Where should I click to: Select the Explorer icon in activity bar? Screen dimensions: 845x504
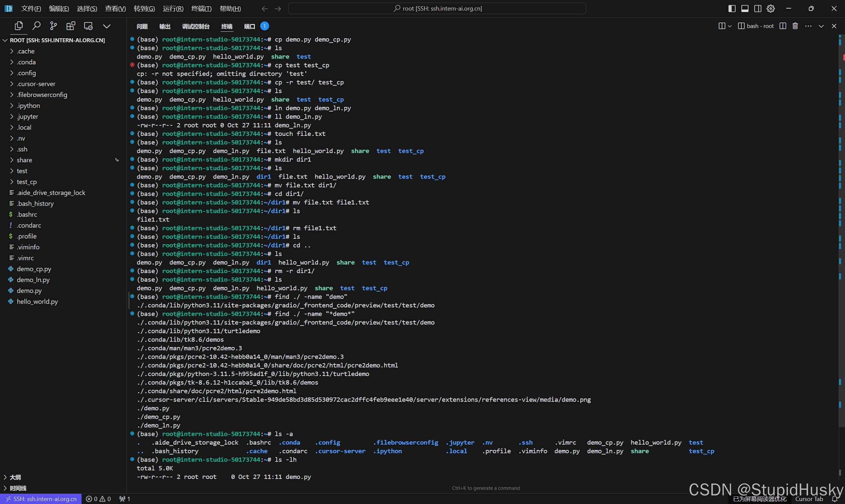[19, 25]
